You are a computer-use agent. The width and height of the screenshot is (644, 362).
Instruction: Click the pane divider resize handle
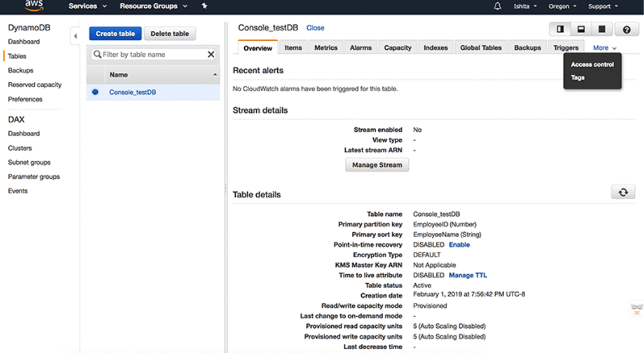coord(226,188)
